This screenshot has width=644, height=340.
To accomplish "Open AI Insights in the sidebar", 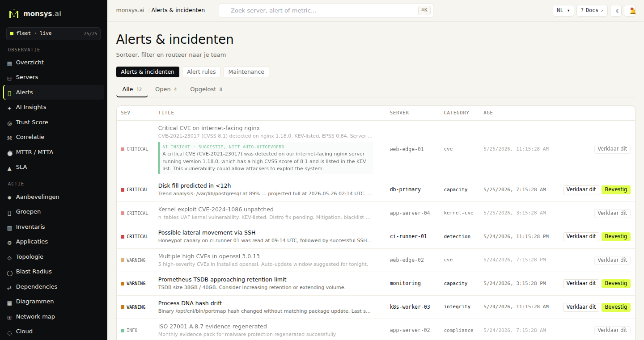I will [54, 107].
